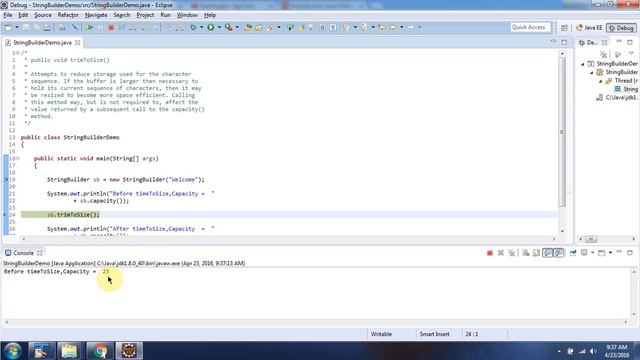Select the Console view tab
640x360 pixels.
click(x=23, y=253)
